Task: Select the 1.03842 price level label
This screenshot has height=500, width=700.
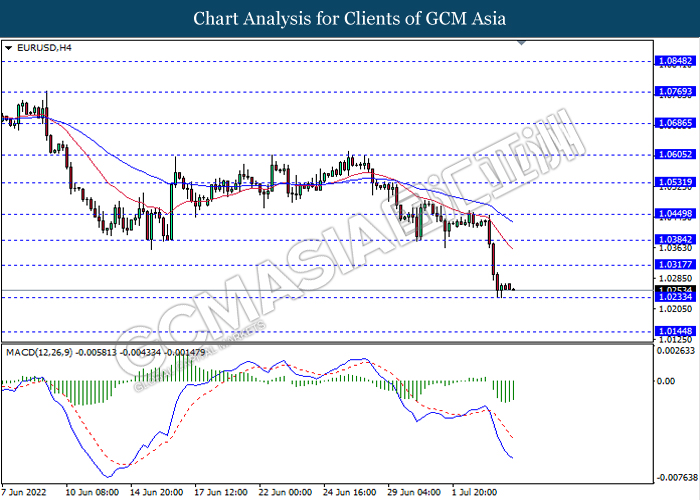Action: coord(675,239)
